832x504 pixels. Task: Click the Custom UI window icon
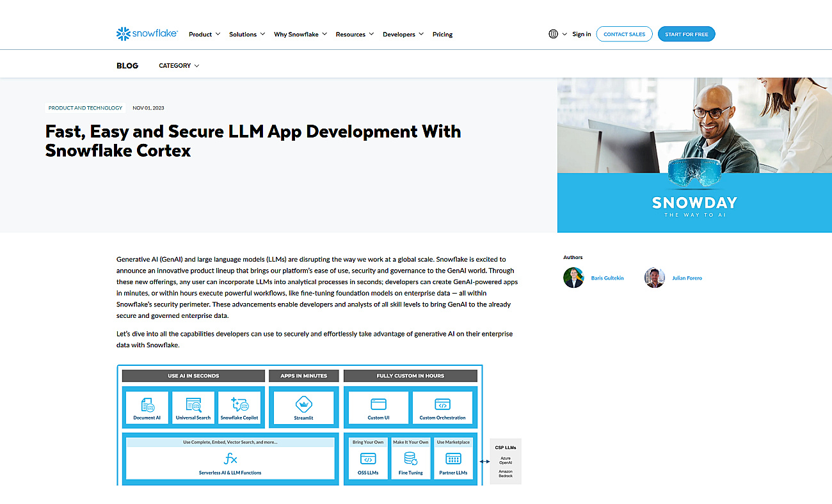pos(378,404)
